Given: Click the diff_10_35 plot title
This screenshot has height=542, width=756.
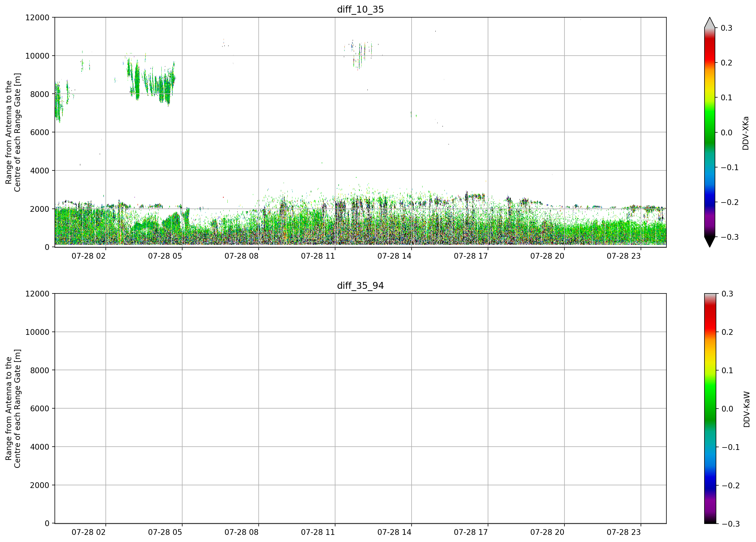Looking at the screenshot, I should point(360,9).
